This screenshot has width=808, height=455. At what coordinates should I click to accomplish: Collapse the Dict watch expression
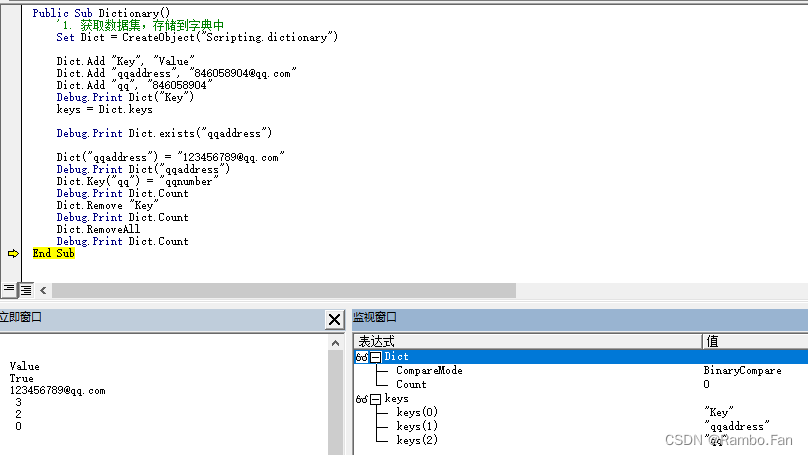[x=376, y=357]
